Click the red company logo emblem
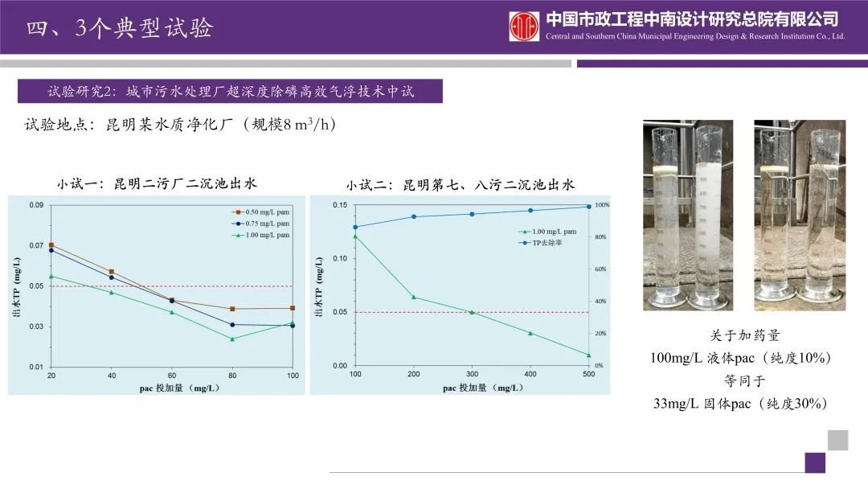 pos(524,26)
